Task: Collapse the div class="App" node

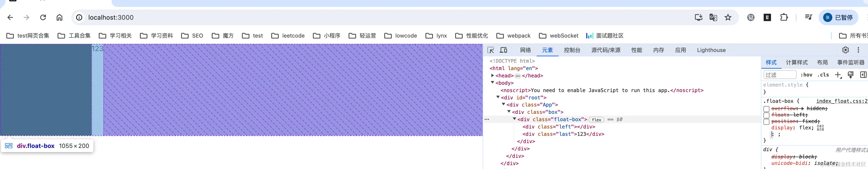Action: 503,105
